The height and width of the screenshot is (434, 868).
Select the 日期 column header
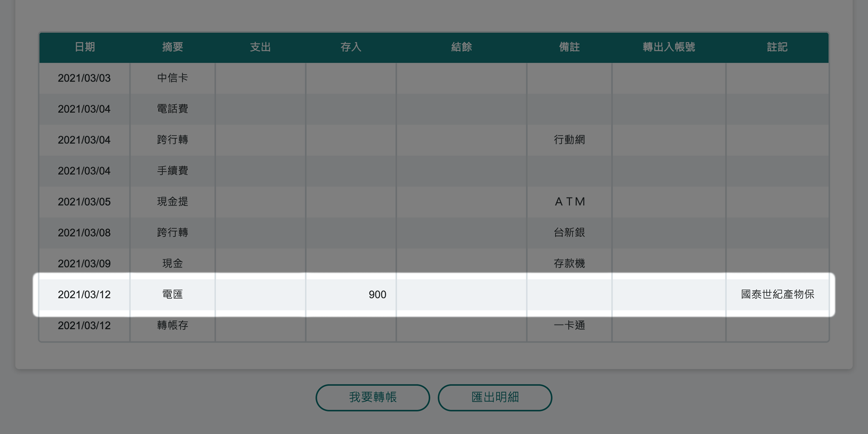point(85,47)
